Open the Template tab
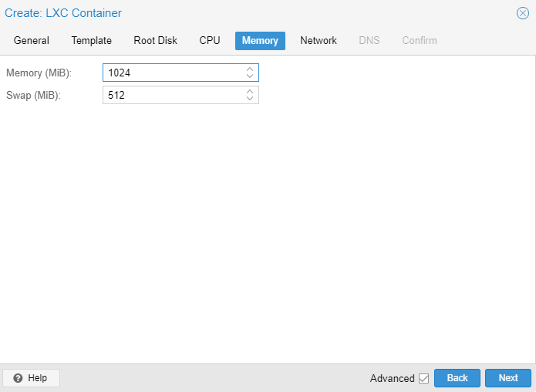 tap(92, 41)
